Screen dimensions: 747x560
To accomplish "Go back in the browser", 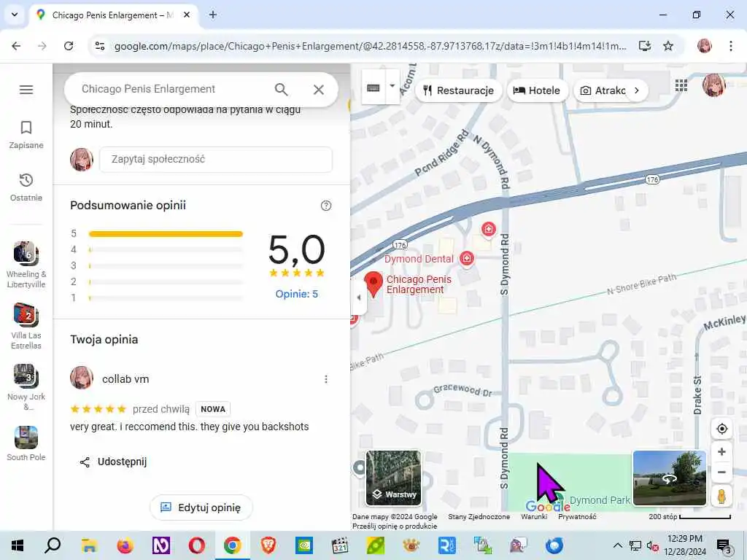I will pyautogui.click(x=16, y=46).
